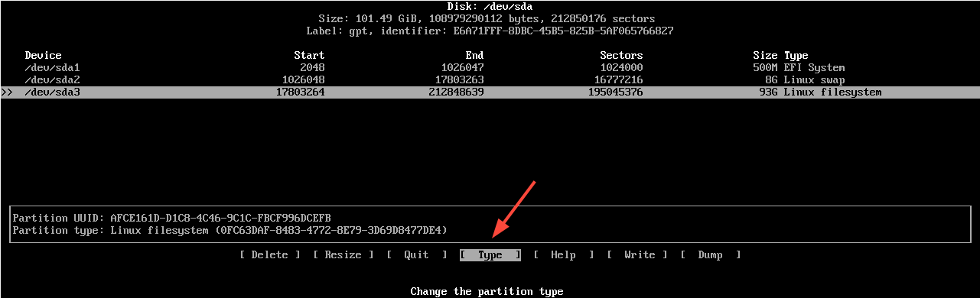Screen dimensions: 980x298
Task: Click end sector 1026047
Action: (462, 68)
